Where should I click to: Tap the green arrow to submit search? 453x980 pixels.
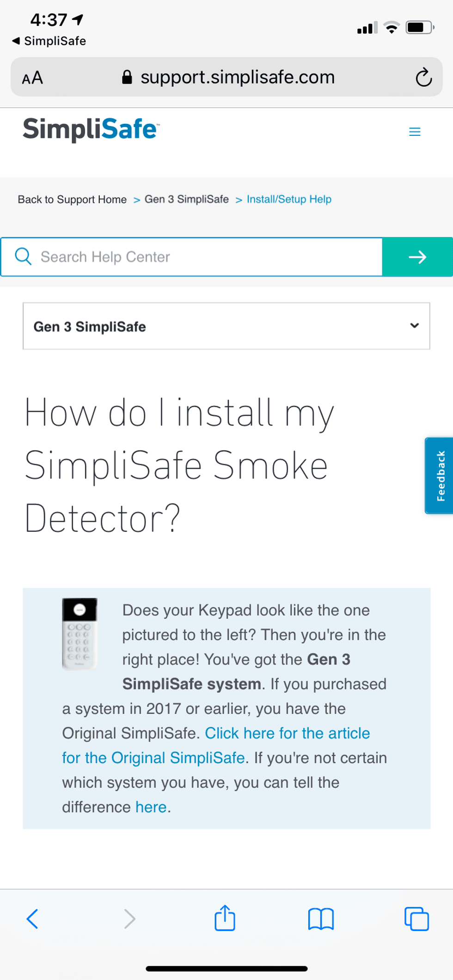pos(417,257)
